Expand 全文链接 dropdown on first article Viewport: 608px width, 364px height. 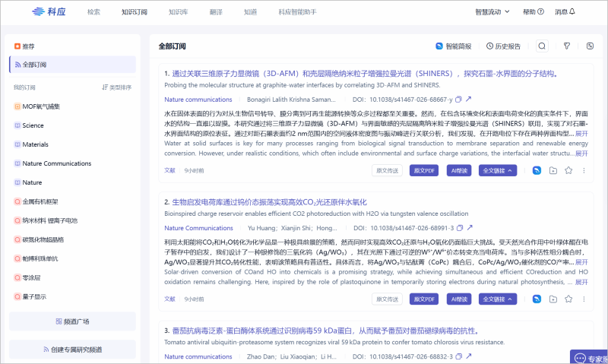tap(498, 170)
